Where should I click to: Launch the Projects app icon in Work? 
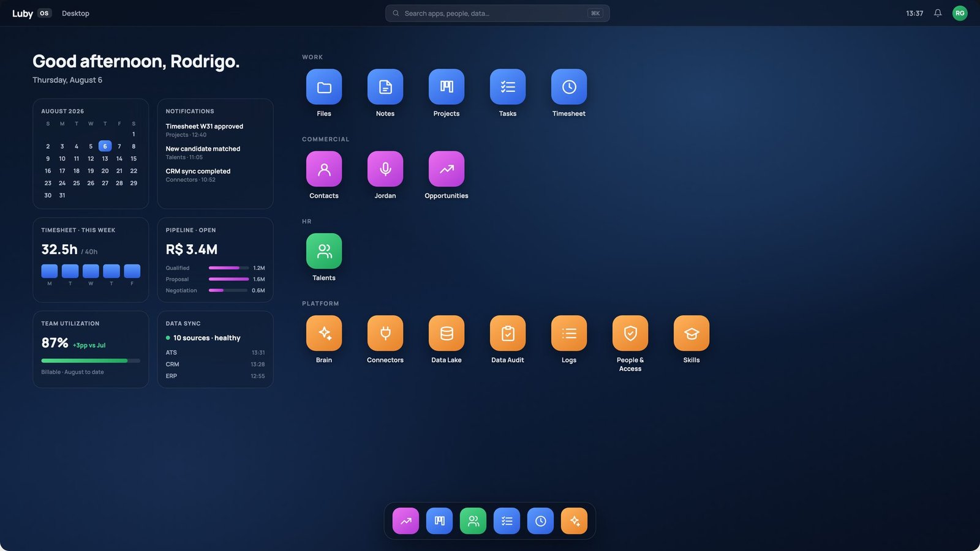pyautogui.click(x=447, y=87)
